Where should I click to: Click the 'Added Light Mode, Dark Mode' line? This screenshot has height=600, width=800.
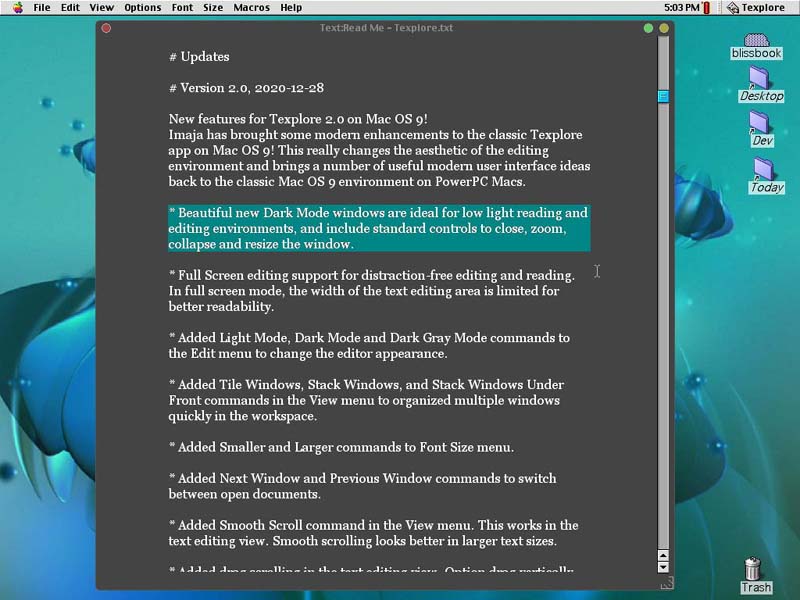click(369, 338)
